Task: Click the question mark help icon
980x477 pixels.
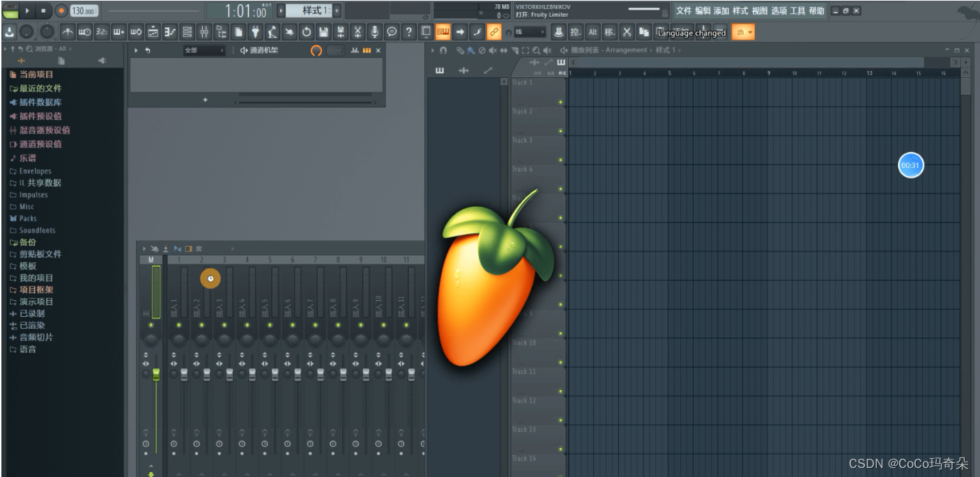Action: pos(409,31)
